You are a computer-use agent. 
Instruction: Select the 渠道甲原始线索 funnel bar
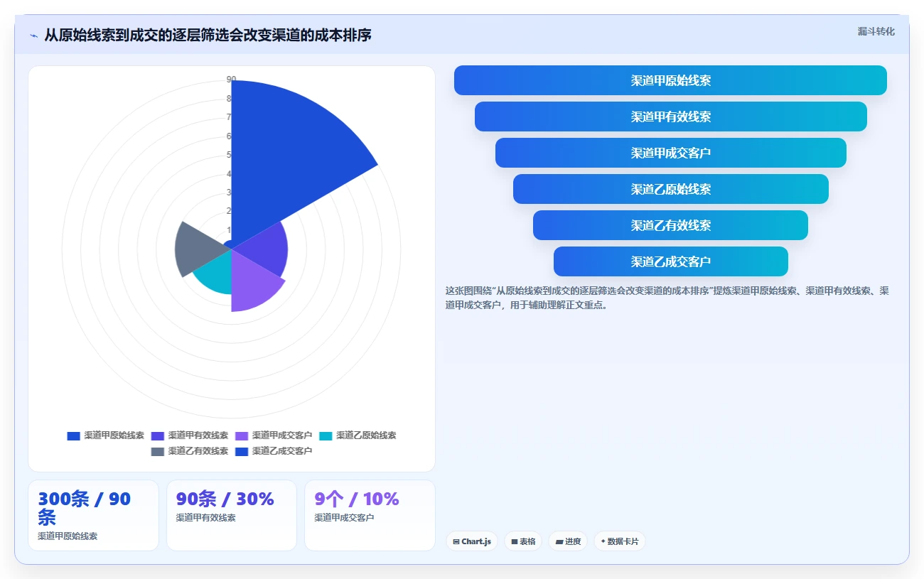point(670,80)
